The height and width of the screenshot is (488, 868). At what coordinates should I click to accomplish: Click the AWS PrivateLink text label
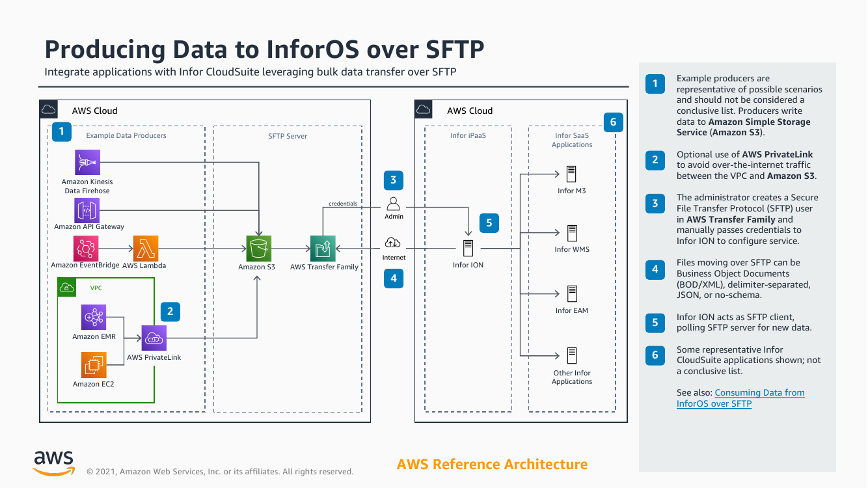point(154,357)
